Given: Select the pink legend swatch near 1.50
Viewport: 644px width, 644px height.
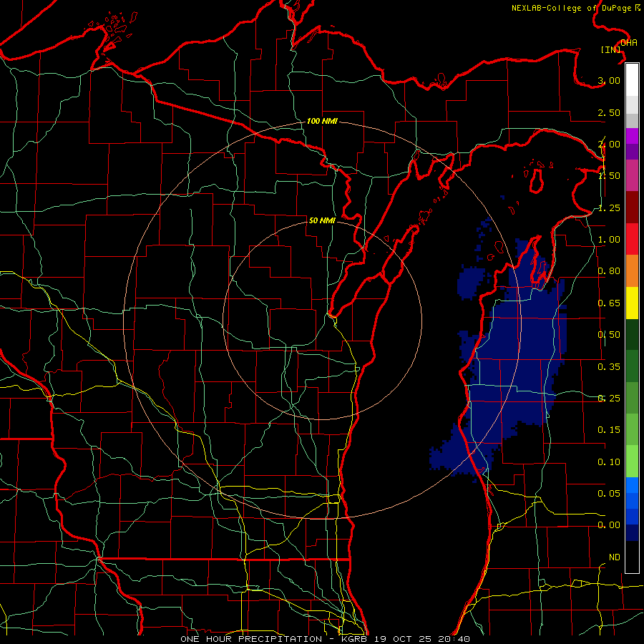Looking at the screenshot, I should [632, 175].
